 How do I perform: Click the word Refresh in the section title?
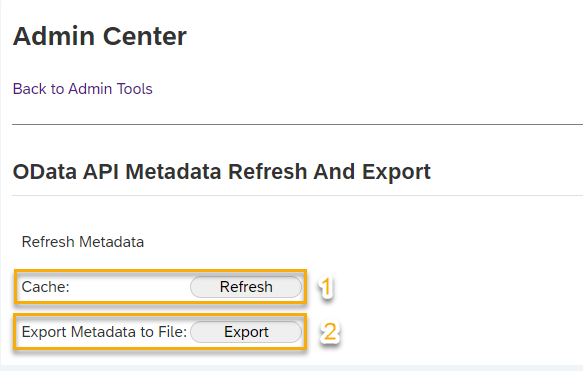pyautogui.click(x=267, y=172)
